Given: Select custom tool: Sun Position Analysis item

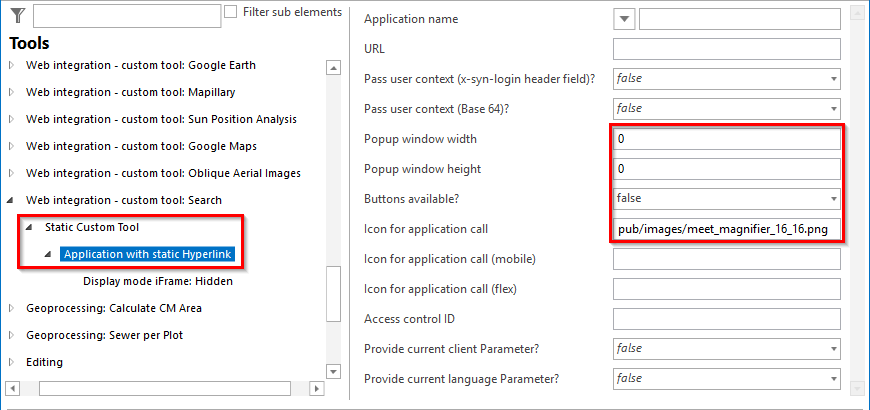Looking at the screenshot, I should tap(161, 119).
